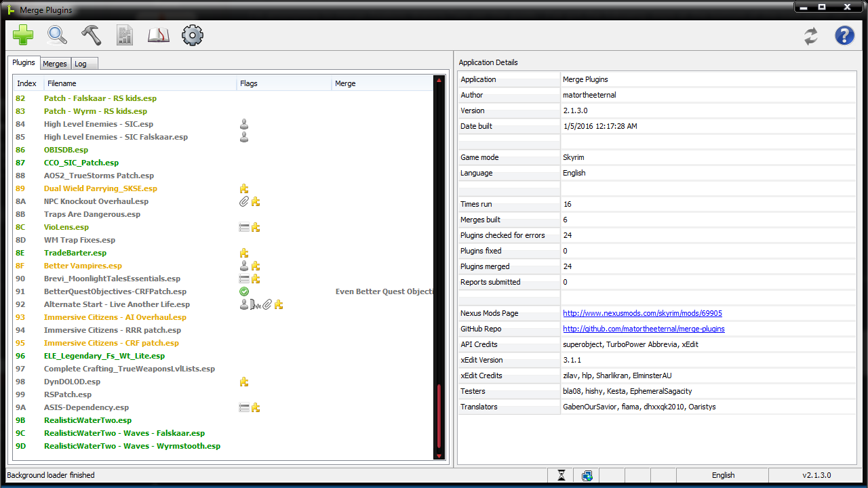Click the puzzle flag on Dual Wield Parrying_SKSE.esp

pos(244,188)
